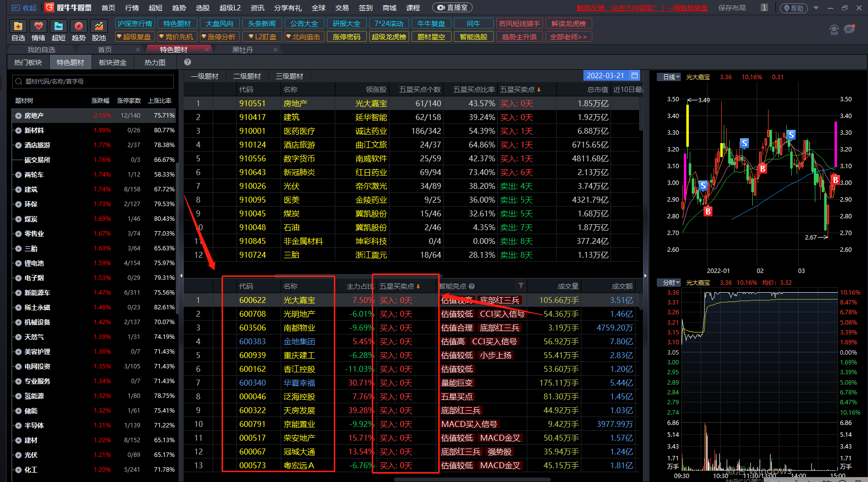
Task: Click the help question mark beside 热力图
Action: click(188, 62)
